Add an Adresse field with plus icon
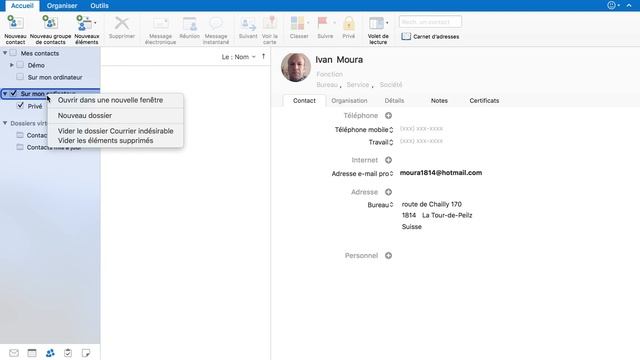640x360 pixels. pyautogui.click(x=389, y=192)
